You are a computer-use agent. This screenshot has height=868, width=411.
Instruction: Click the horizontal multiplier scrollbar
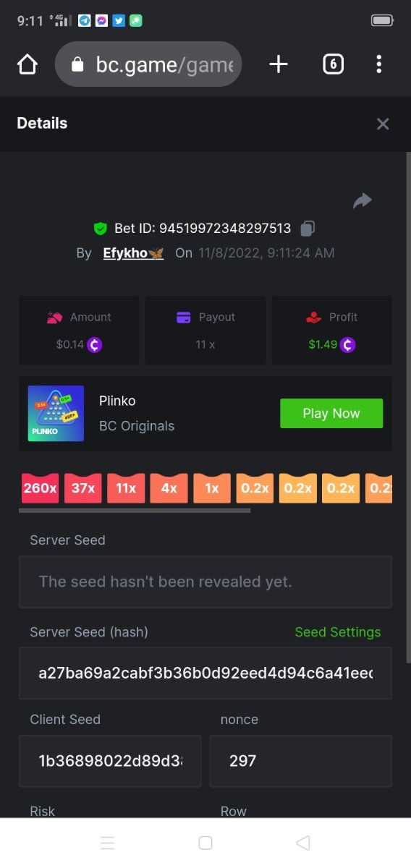pyautogui.click(x=135, y=511)
